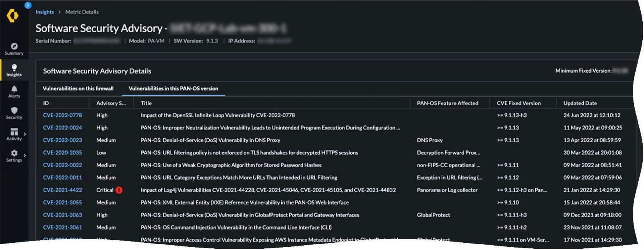Viewport: 644px width, 250px height.
Task: Open the CVE-2022-0778 advisory link
Action: tap(62, 115)
